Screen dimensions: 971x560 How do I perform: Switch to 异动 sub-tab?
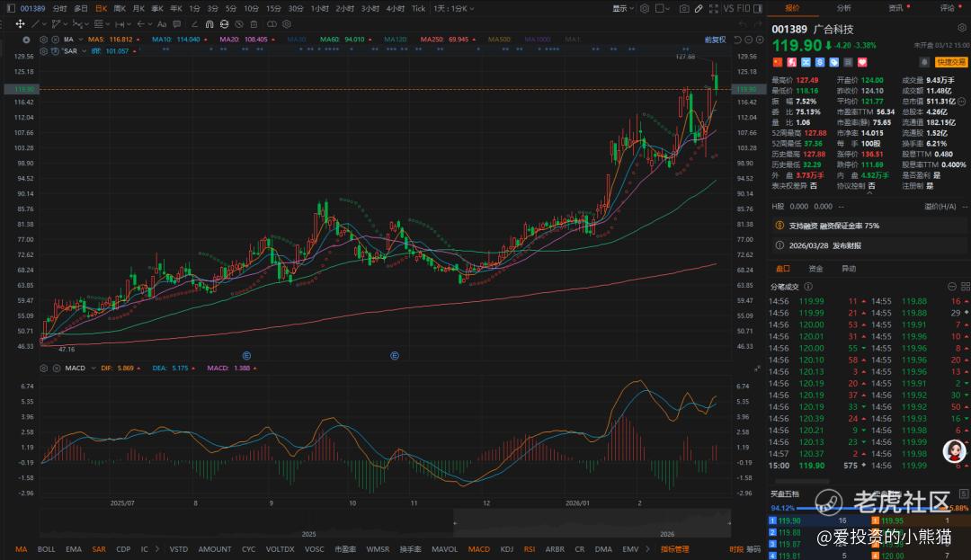tap(849, 269)
